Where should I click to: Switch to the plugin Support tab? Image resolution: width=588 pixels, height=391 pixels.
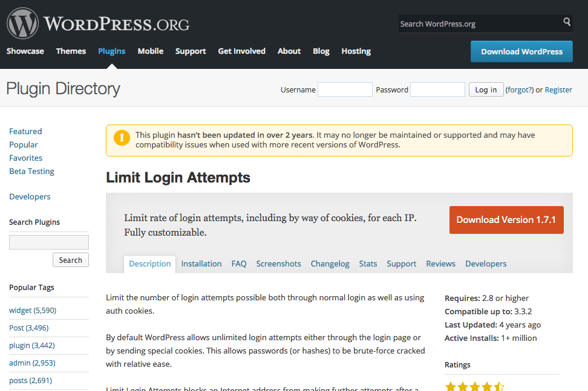coord(402,263)
